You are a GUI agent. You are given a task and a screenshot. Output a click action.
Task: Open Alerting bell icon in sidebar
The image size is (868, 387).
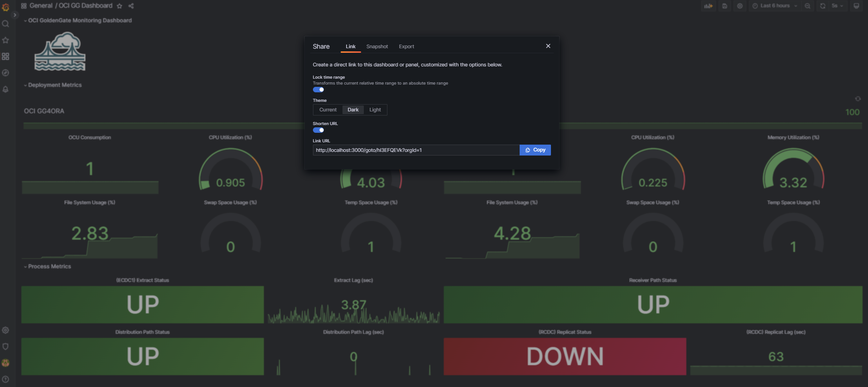click(5, 89)
